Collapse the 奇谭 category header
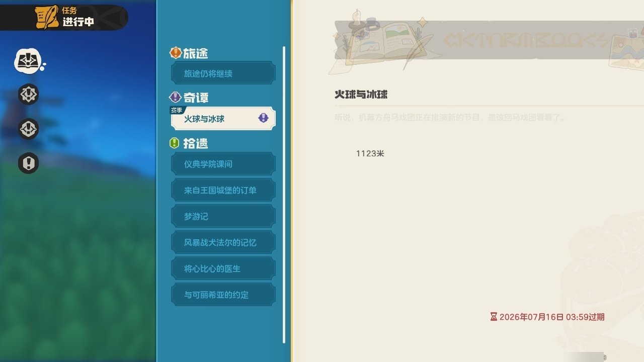 click(x=196, y=98)
